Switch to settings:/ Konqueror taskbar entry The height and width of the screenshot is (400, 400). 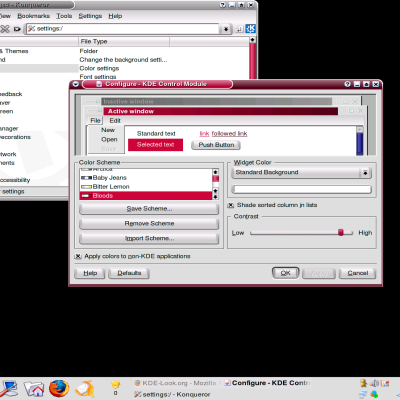[172, 395]
